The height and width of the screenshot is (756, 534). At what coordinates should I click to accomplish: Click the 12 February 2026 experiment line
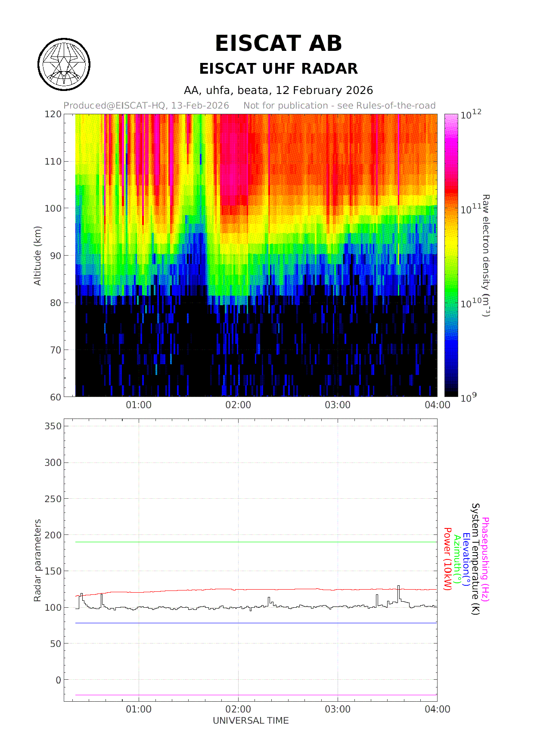tap(278, 90)
